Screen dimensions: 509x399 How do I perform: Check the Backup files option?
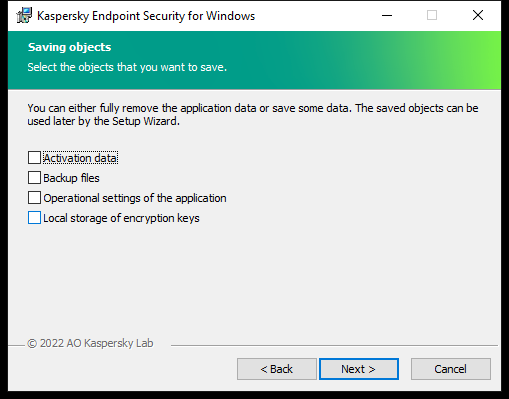pyautogui.click(x=34, y=178)
